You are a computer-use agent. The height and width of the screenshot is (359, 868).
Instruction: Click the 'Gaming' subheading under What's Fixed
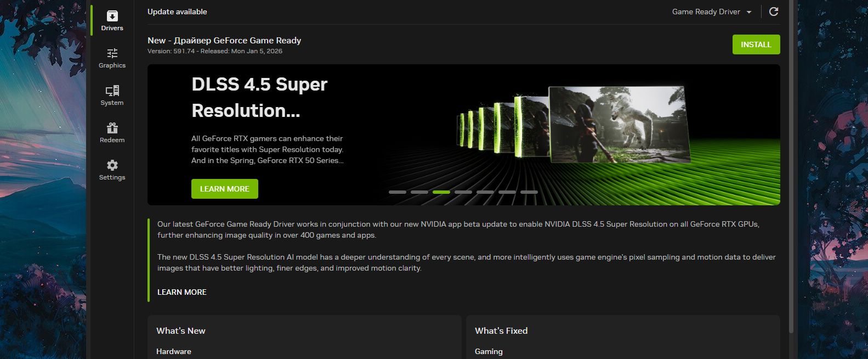click(489, 351)
